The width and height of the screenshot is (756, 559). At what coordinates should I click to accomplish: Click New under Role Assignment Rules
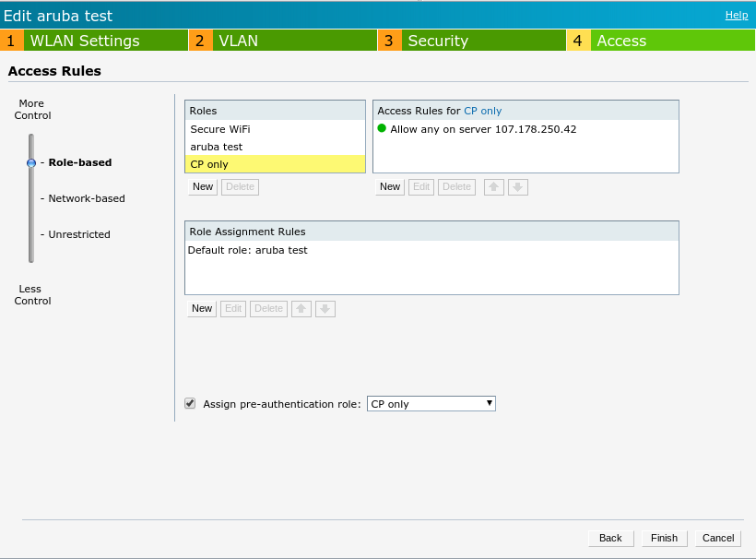pos(201,308)
